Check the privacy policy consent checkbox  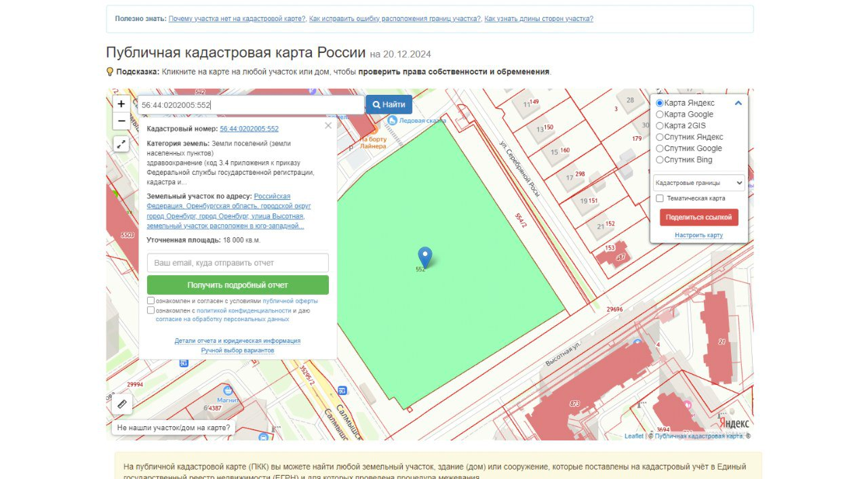click(x=151, y=310)
